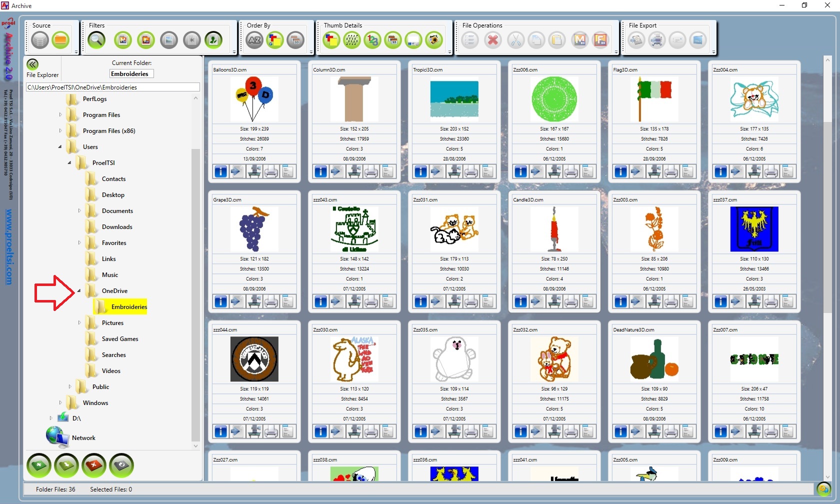Toggle picture preview in thumb details

click(434, 40)
